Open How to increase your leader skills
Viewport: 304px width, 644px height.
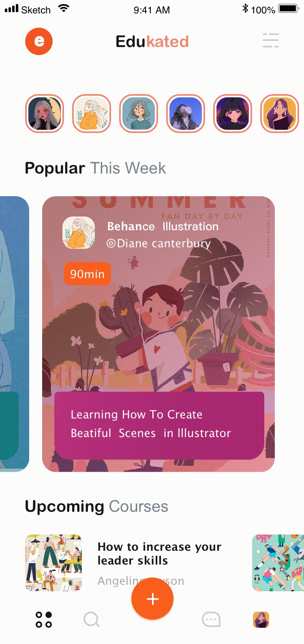pyautogui.click(x=159, y=554)
